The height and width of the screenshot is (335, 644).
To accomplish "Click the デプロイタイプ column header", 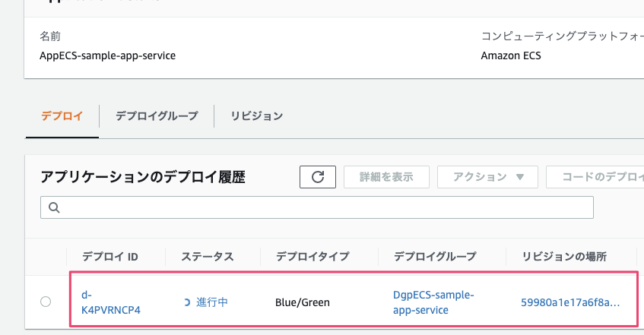I will coord(312,257).
